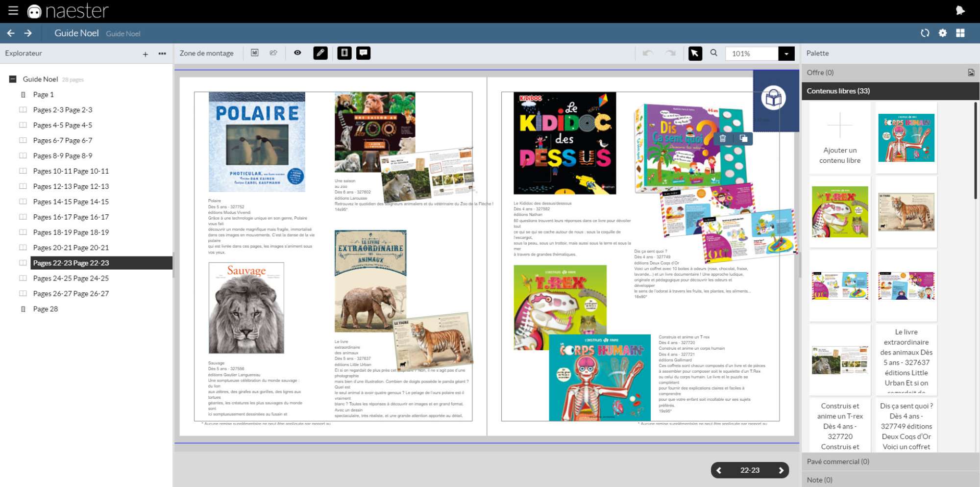Open the hamburger menu in top bar
This screenshot has height=487, width=980.
click(x=13, y=10)
